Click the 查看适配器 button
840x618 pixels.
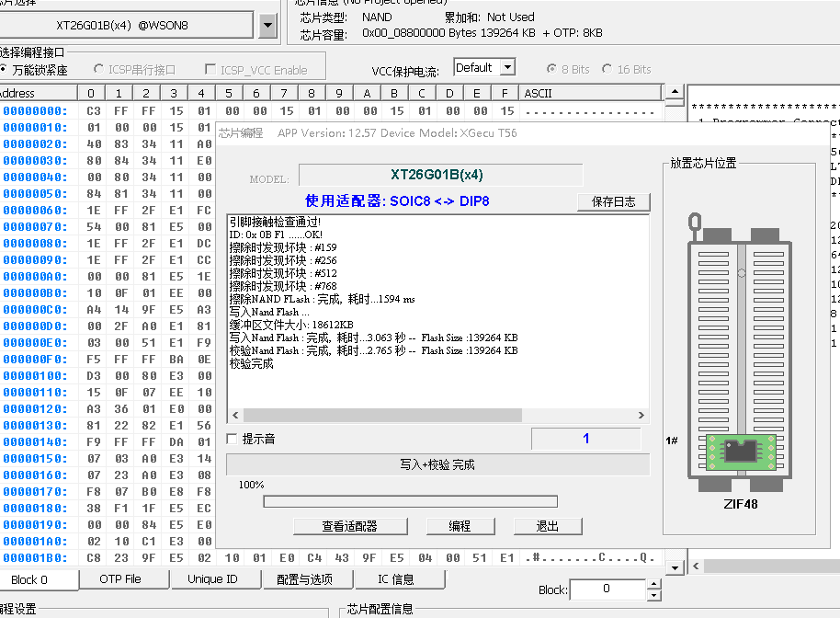349,526
